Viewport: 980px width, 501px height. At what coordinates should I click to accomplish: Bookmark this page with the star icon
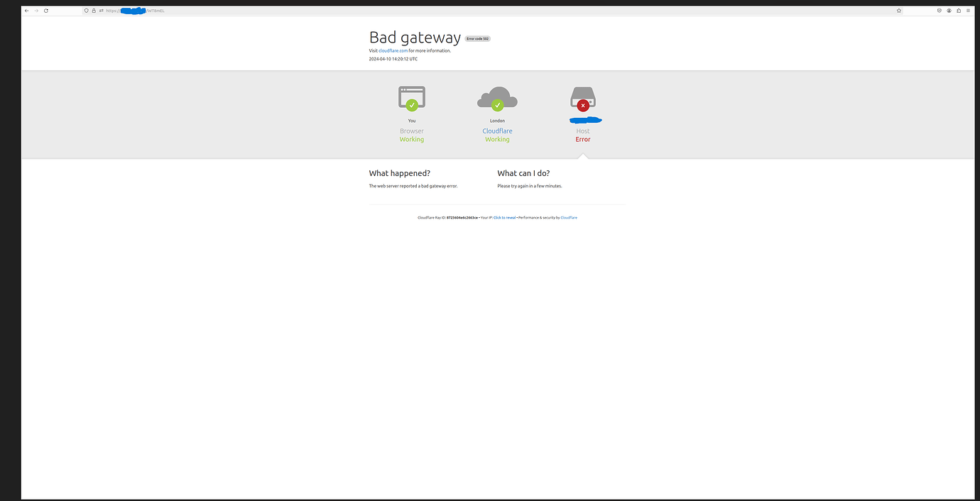(899, 11)
